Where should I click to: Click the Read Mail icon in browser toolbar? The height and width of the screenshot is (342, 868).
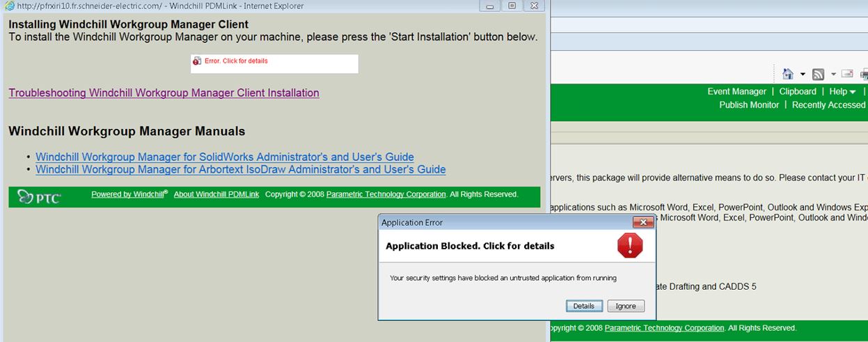pyautogui.click(x=847, y=74)
